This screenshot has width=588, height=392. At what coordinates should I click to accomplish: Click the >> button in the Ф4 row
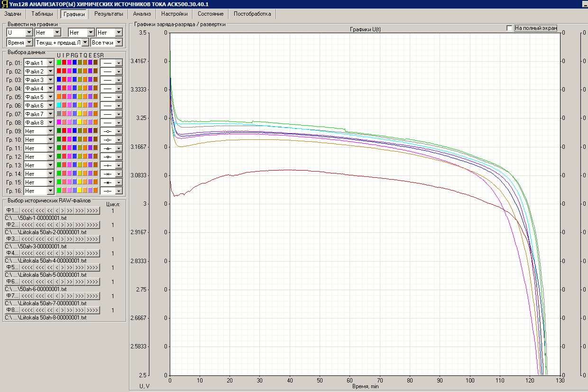click(x=70, y=253)
